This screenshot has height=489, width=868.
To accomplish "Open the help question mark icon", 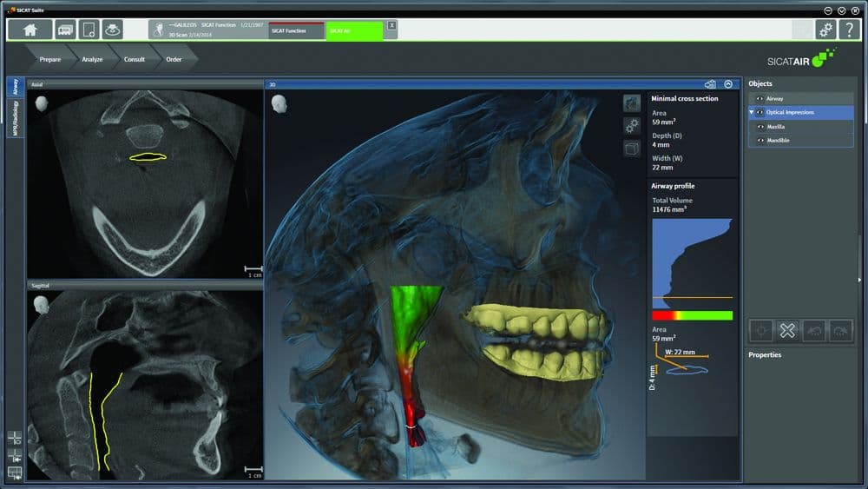I will [x=849, y=30].
